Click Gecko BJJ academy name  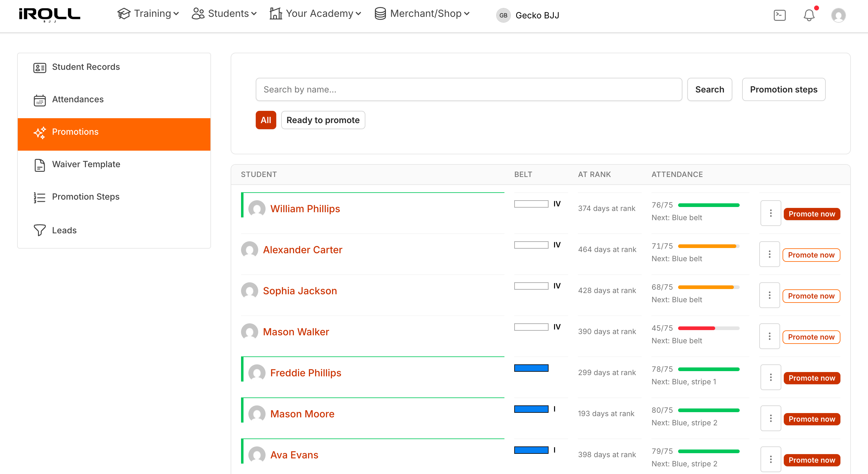[537, 15]
